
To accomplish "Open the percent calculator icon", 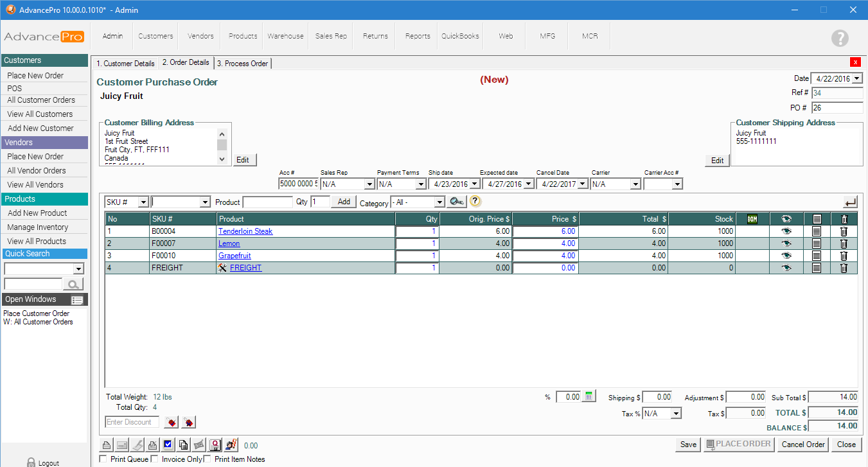I will (589, 397).
